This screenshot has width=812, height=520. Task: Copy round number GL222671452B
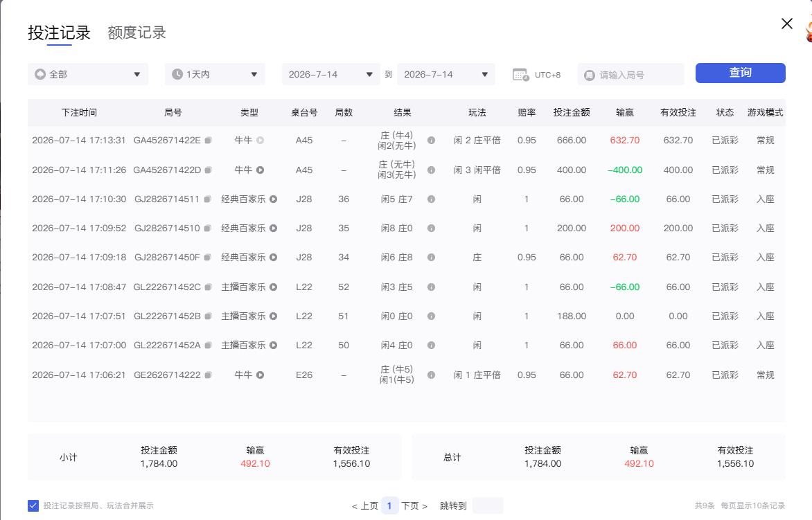(x=208, y=316)
